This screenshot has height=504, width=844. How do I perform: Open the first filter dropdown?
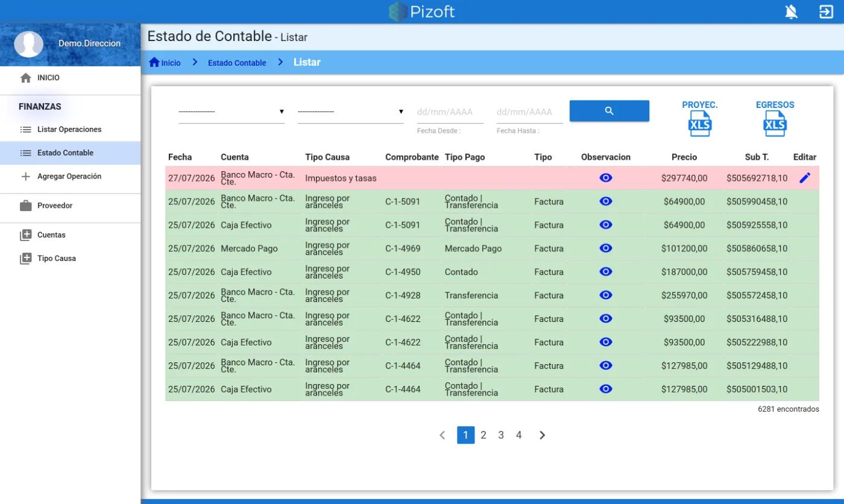(x=231, y=112)
